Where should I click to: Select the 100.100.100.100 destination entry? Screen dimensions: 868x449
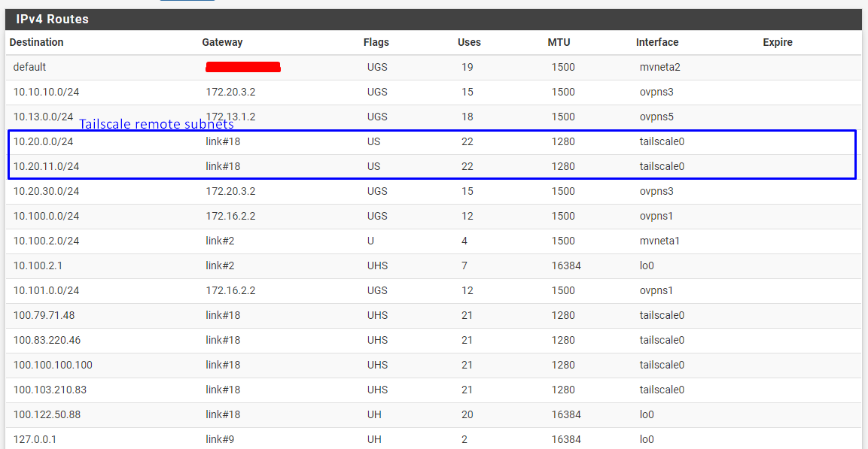coord(53,365)
